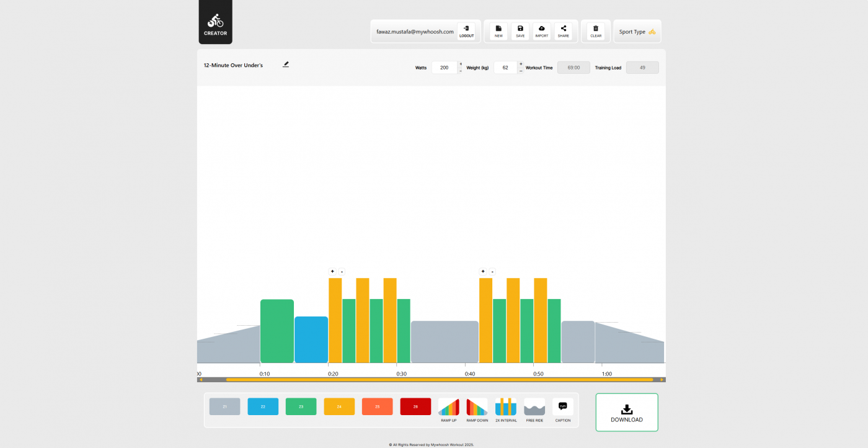This screenshot has height=448, width=868.
Task: Clear the workout canvas
Action: (x=595, y=30)
